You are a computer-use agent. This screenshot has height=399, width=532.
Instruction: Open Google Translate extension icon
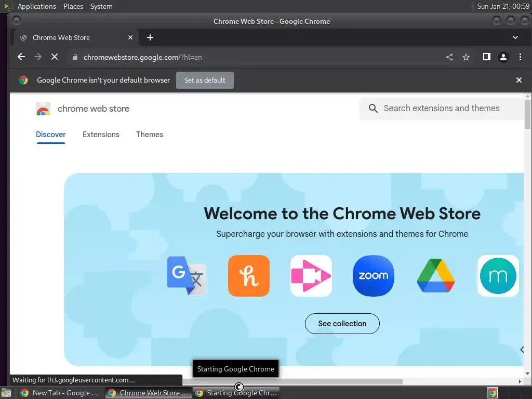[187, 276]
